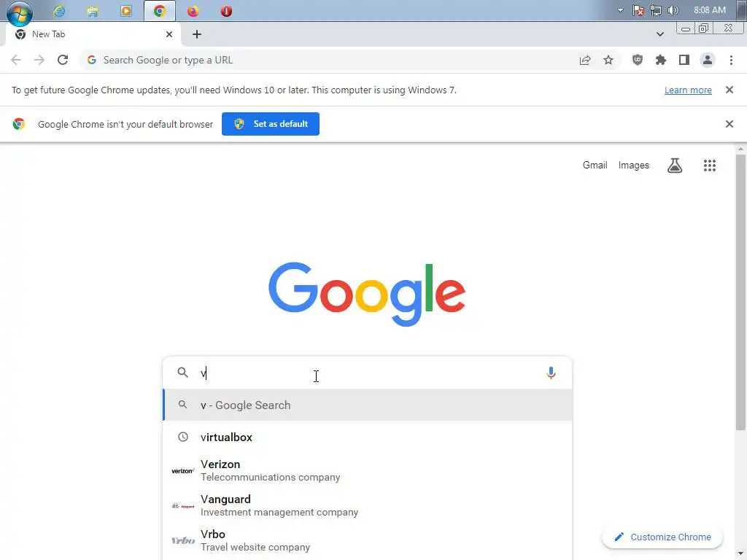Click the Set as default button
Screen dimensions: 747x560
(x=271, y=124)
